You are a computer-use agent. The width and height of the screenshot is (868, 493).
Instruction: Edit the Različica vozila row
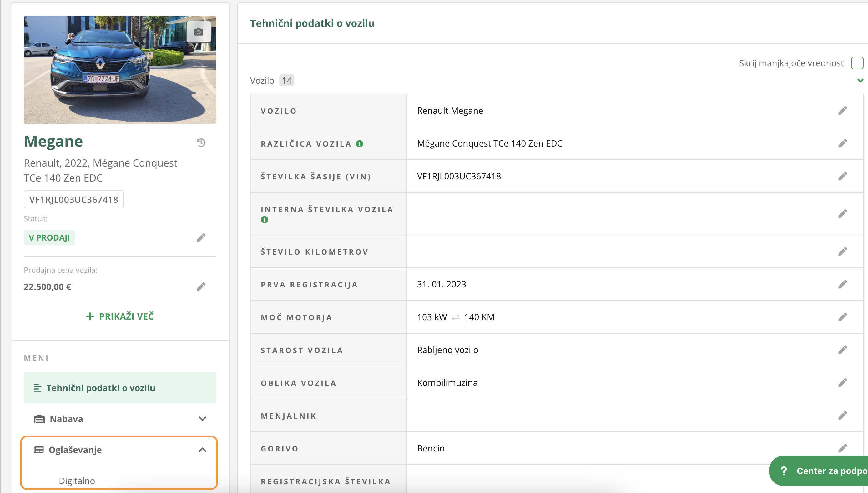843,143
